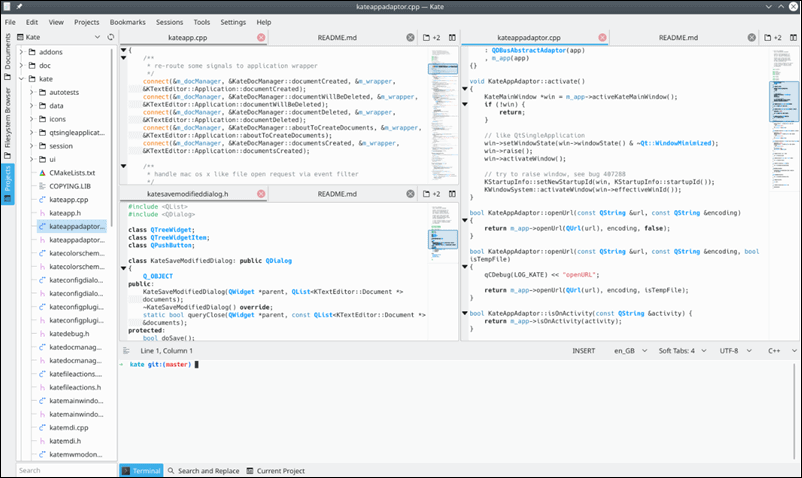The height and width of the screenshot is (478, 802).
Task: Click the minimap in kateapp.cpp view
Action: (x=443, y=115)
